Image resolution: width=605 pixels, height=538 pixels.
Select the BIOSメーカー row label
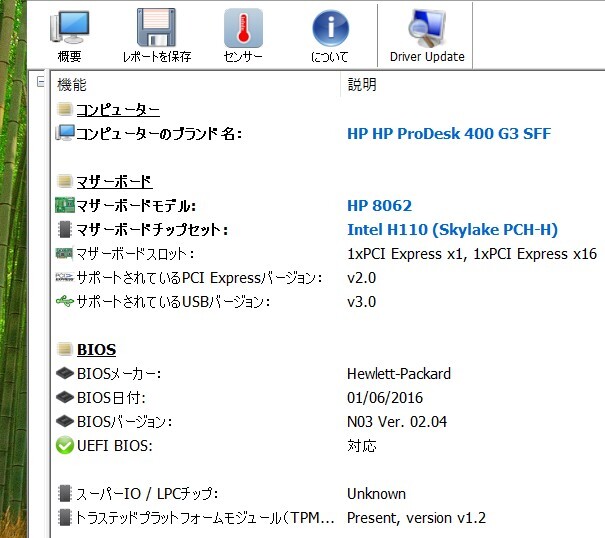(x=119, y=374)
